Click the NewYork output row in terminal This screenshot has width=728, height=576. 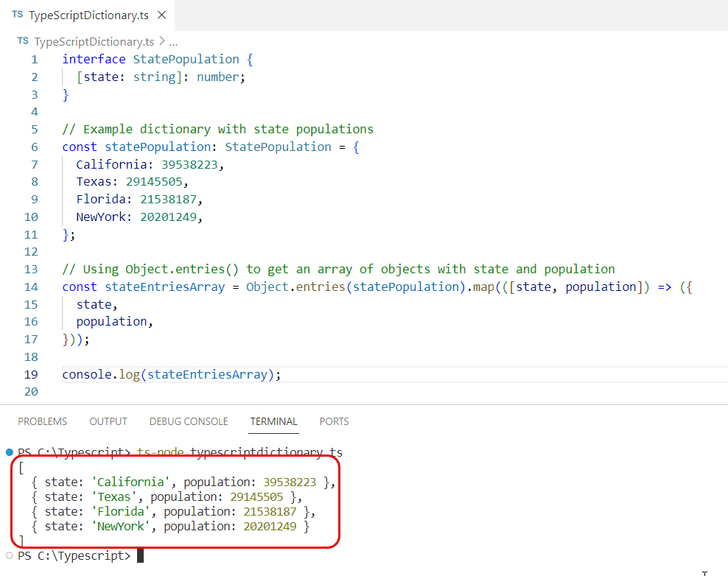tap(170, 527)
